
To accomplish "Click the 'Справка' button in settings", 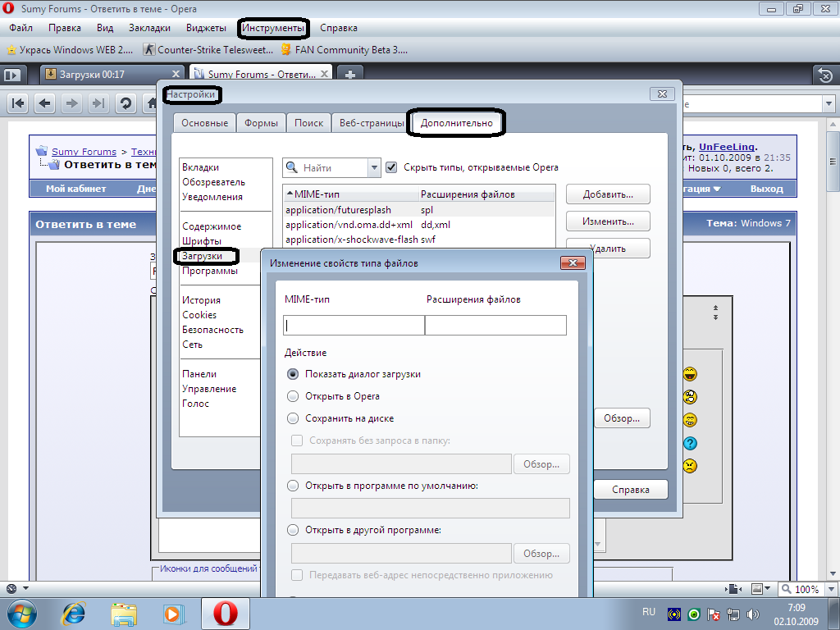I will point(630,490).
